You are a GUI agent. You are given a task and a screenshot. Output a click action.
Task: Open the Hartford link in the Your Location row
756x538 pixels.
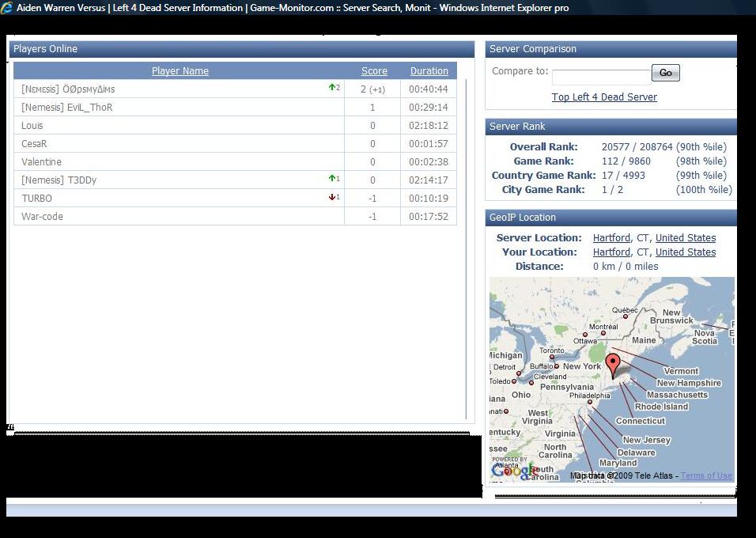click(611, 252)
